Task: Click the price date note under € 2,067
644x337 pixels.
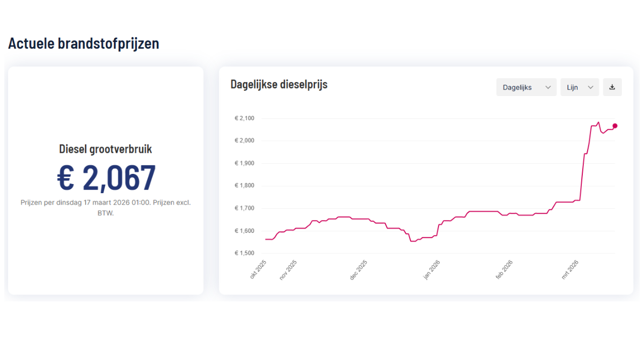Action: [x=106, y=208]
